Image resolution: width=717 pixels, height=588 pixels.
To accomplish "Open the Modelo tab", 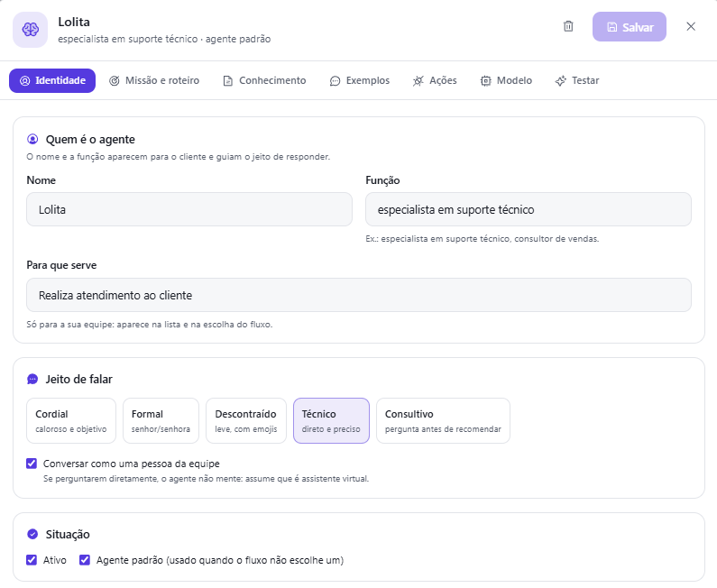I will (x=506, y=80).
